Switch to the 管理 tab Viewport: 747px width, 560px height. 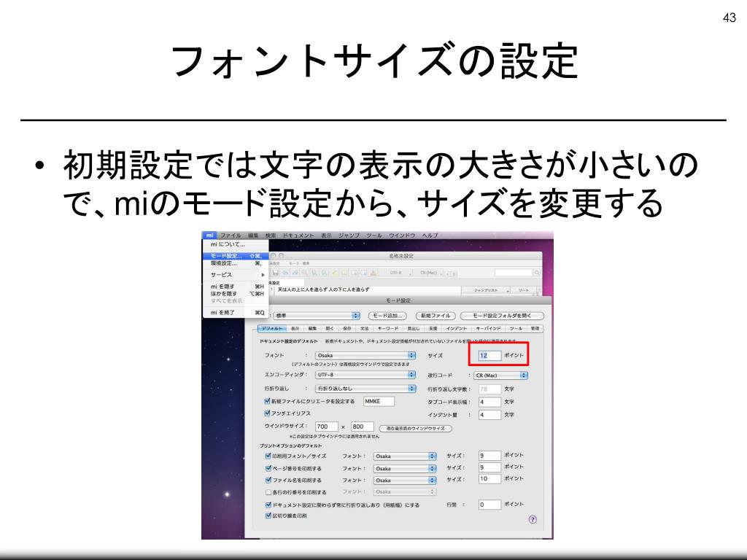[x=535, y=329]
